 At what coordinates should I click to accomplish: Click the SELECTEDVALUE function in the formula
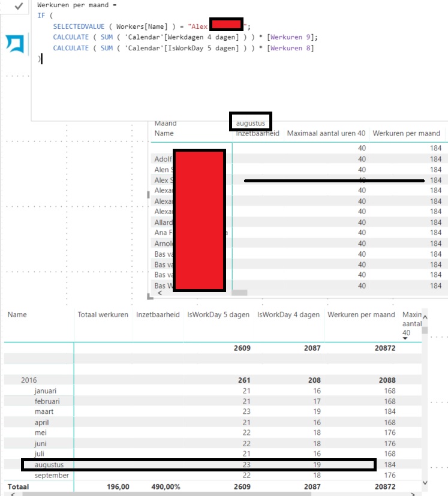79,26
